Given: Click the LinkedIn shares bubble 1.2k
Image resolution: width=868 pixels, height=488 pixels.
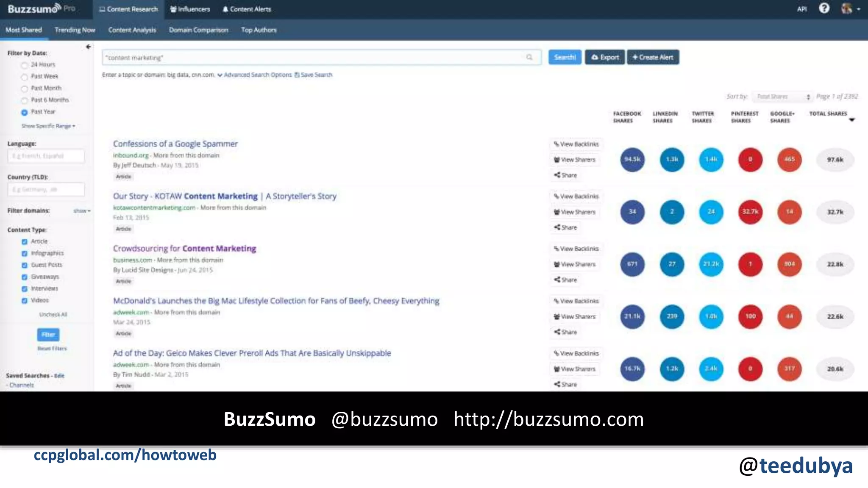Looking at the screenshot, I should [x=672, y=369].
